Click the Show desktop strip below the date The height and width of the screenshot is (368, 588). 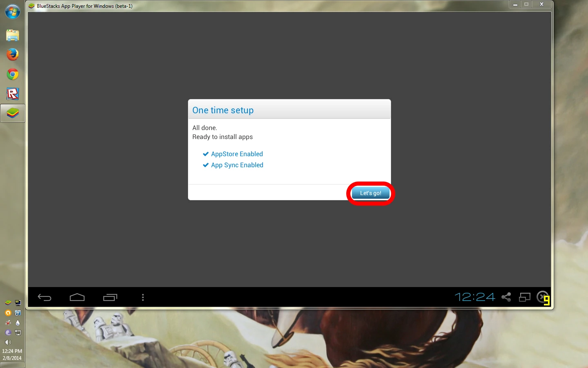pos(12,365)
